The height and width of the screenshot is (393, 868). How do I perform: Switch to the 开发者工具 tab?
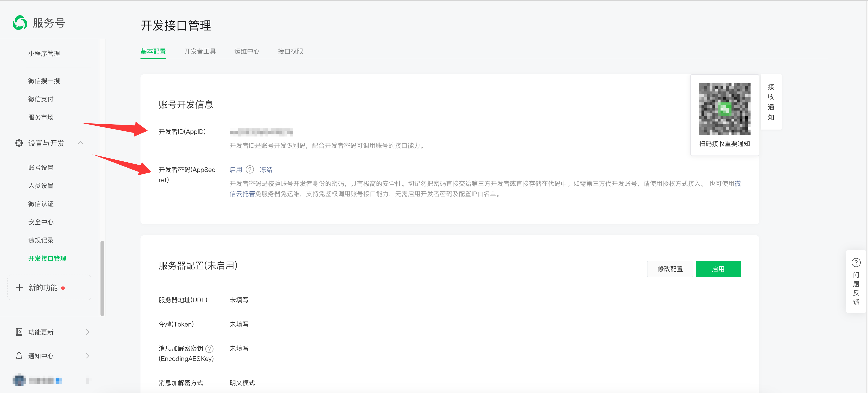[x=200, y=51]
